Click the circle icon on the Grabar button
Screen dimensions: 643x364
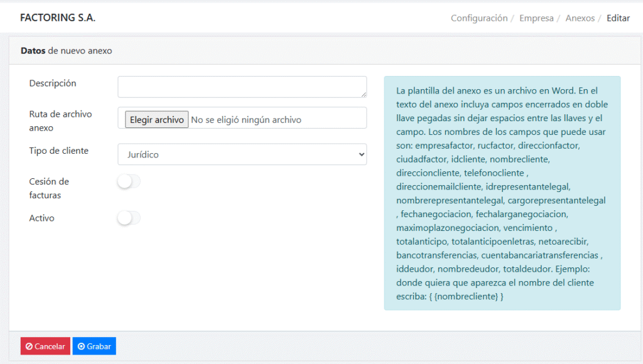[x=81, y=346]
